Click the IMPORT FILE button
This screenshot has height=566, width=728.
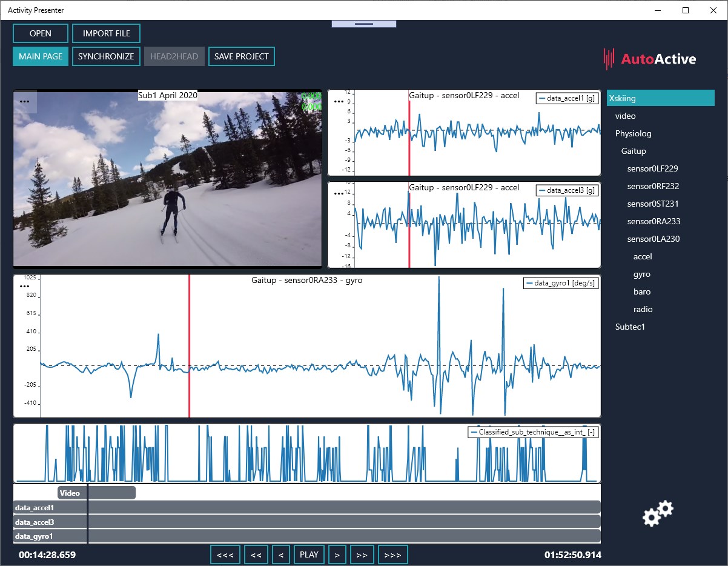pos(106,33)
